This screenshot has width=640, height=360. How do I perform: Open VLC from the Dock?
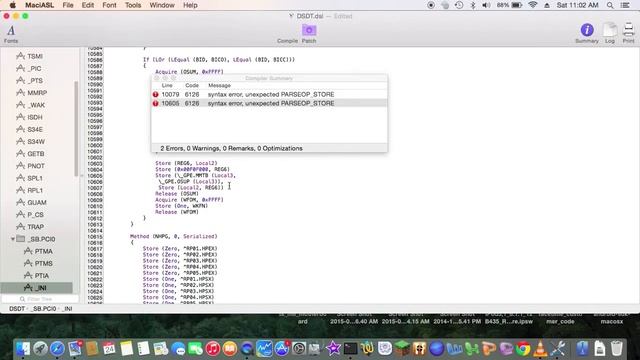(x=540, y=349)
